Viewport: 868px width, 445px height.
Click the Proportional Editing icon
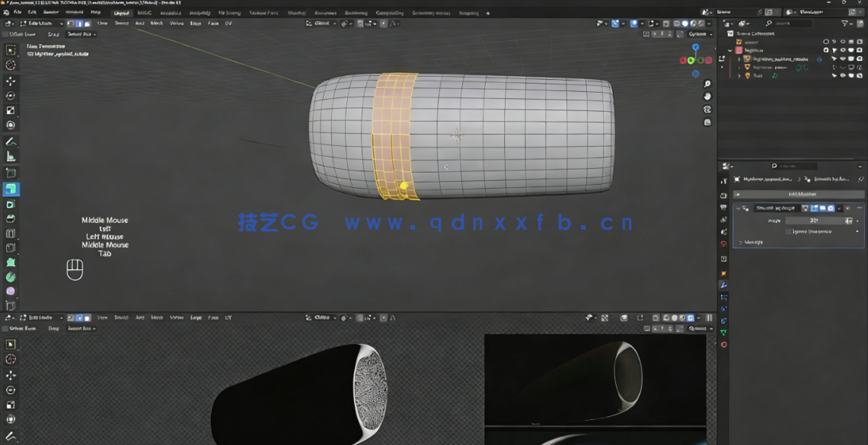(x=385, y=24)
